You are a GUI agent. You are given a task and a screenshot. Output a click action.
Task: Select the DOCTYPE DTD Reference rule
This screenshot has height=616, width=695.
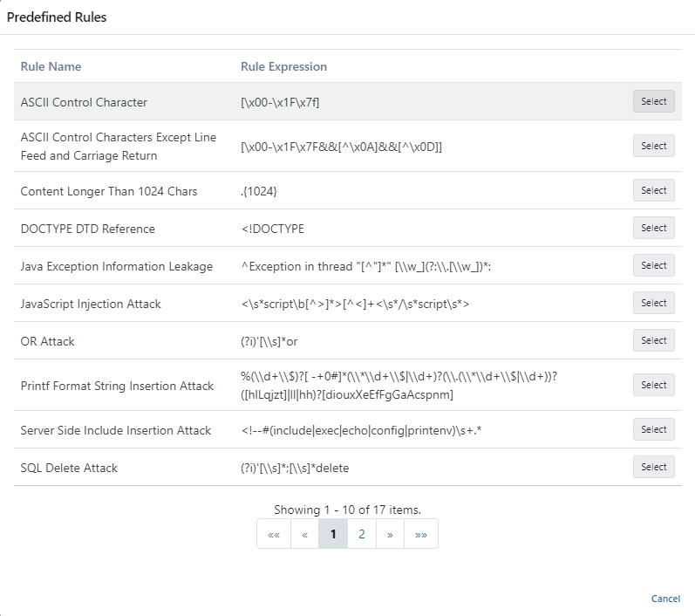coord(653,228)
